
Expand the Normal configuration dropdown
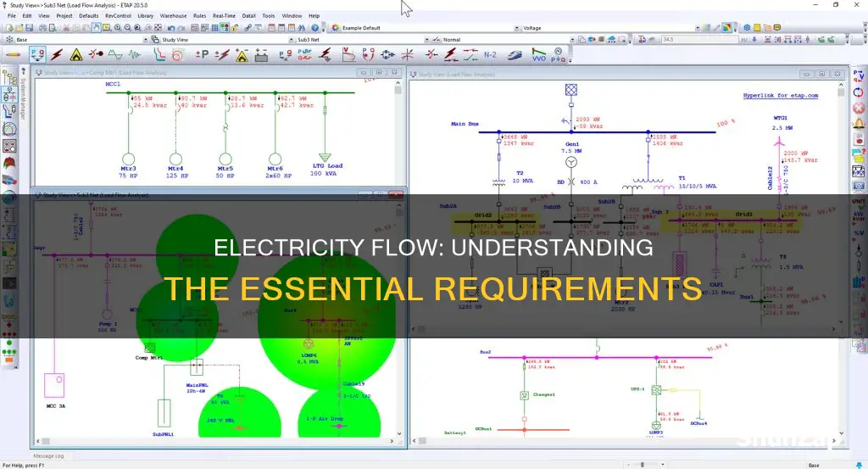[572, 40]
